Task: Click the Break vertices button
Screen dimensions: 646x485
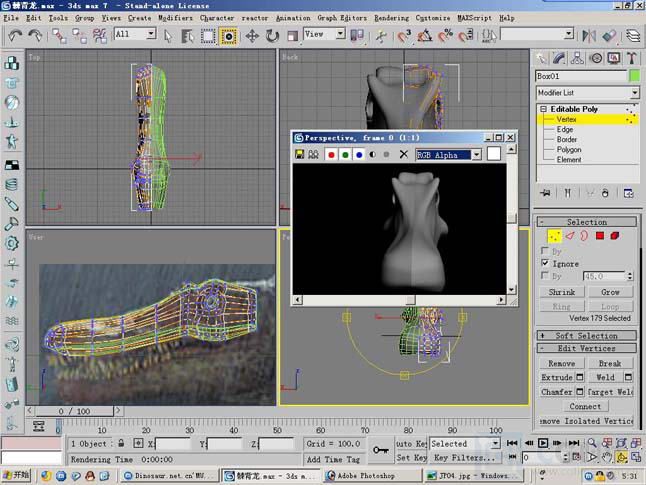Action: [x=610, y=363]
